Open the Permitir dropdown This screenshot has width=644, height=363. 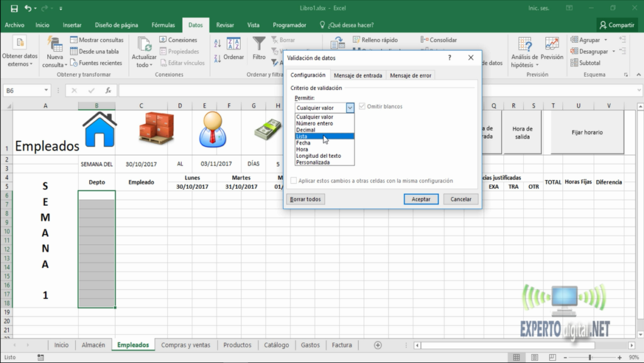tap(351, 108)
